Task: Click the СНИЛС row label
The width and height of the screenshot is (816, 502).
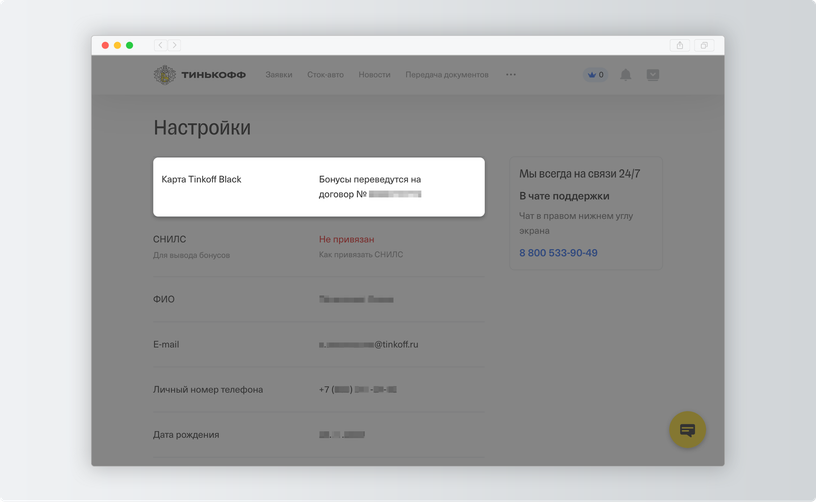Action: pyautogui.click(x=170, y=239)
